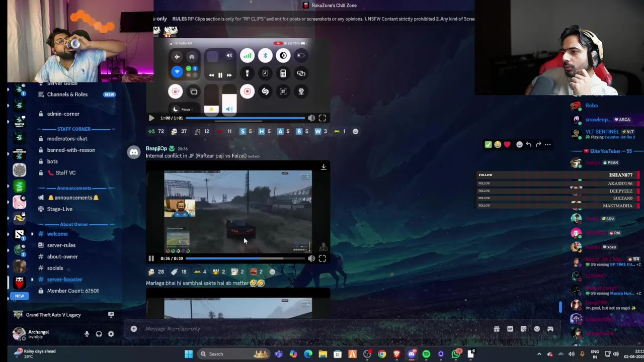Viewport: 644px width, 362px height.
Task: Enter fullscreen on the 0:36/0:59 clip
Action: click(323, 258)
